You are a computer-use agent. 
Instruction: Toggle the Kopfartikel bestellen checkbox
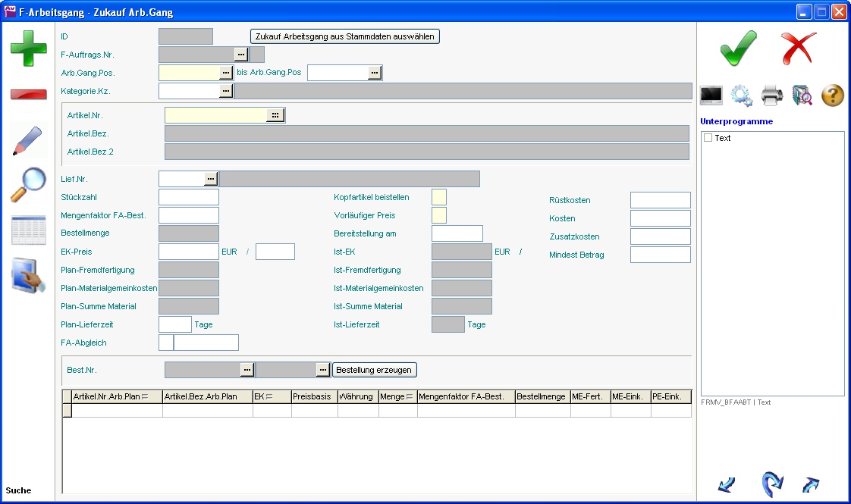pos(438,197)
